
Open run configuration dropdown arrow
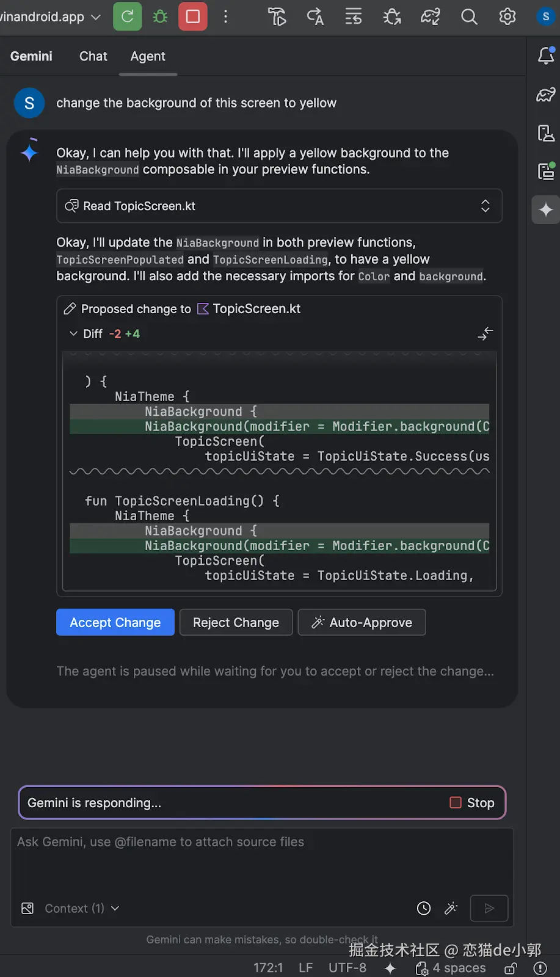pyautogui.click(x=95, y=16)
